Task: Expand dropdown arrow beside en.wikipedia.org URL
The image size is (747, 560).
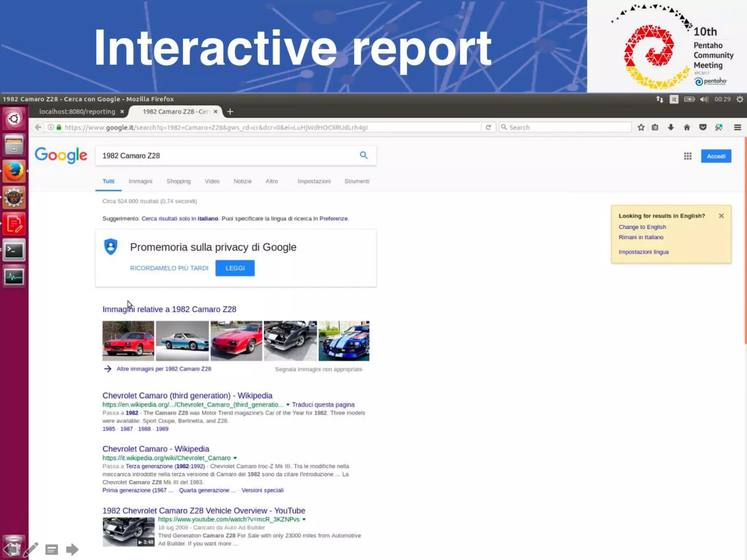Action: [288, 405]
